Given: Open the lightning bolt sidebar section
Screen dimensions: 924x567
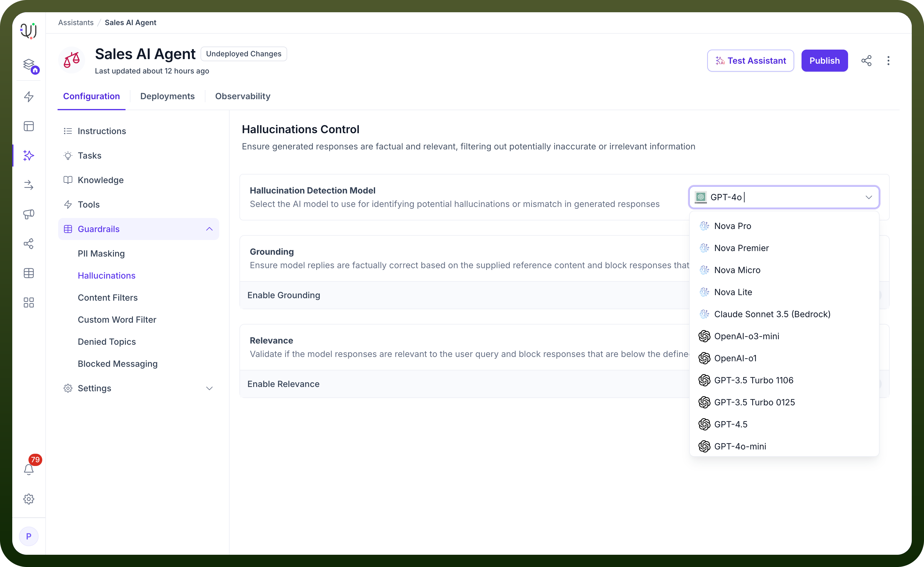Looking at the screenshot, I should pyautogui.click(x=29, y=97).
